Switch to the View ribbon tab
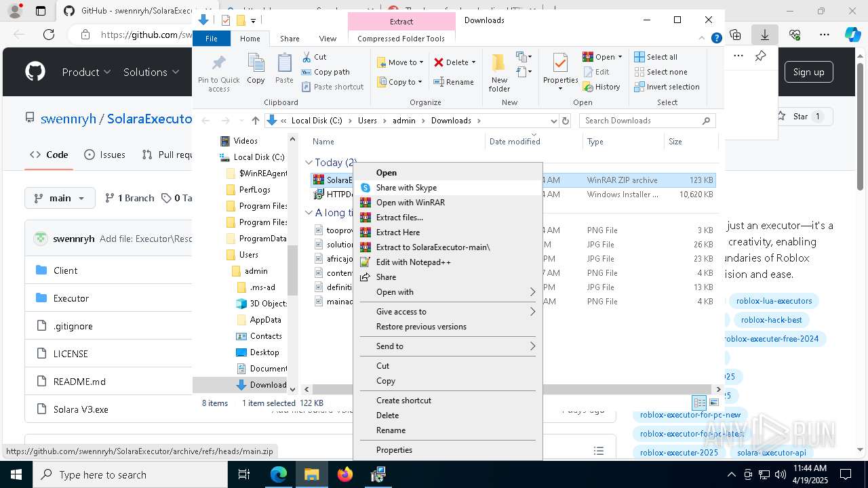 (x=328, y=39)
